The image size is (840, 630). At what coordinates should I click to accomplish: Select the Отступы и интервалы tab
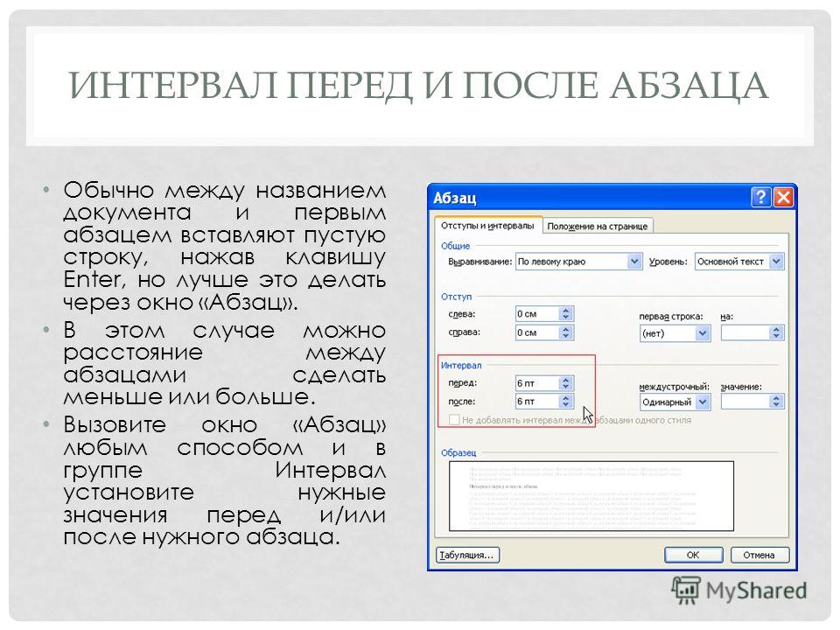tap(487, 226)
